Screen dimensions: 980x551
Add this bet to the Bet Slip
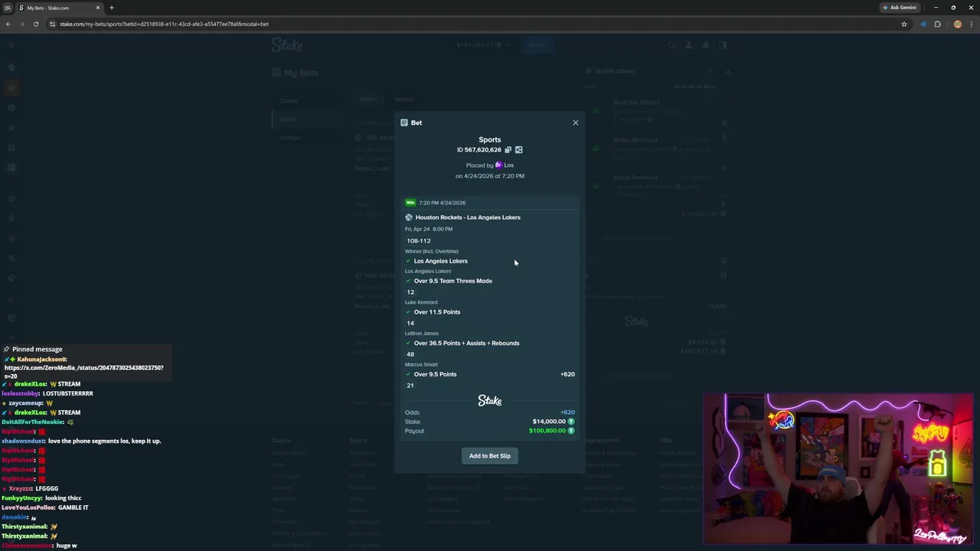490,456
